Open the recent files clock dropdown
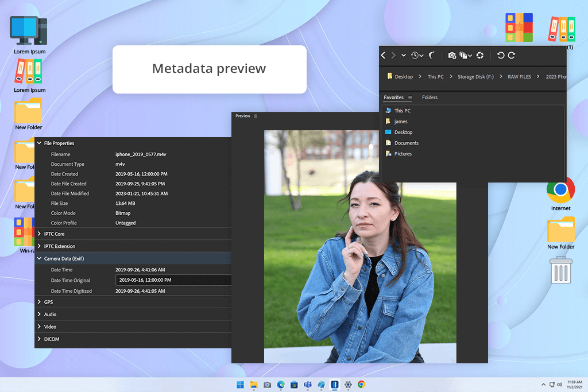 pos(417,56)
